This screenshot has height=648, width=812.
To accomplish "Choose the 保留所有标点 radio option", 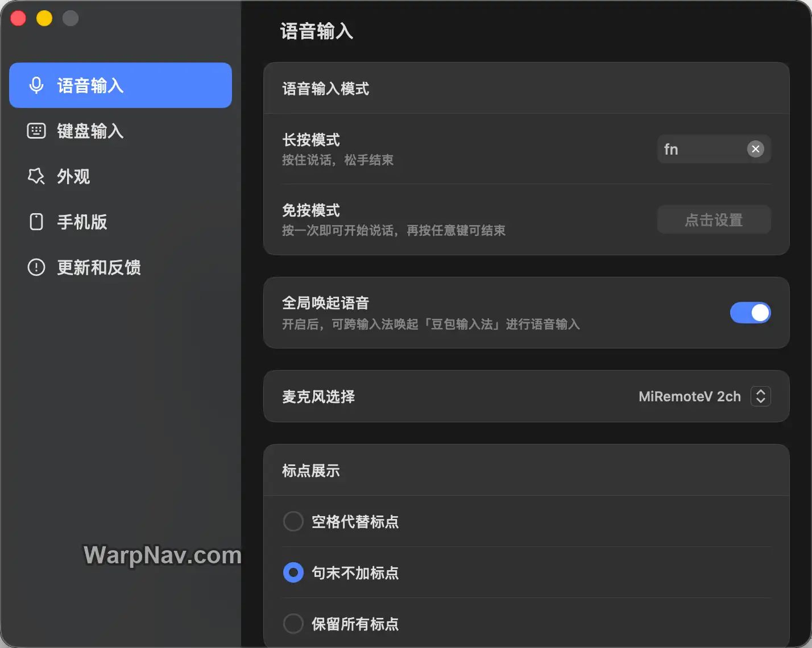I will click(293, 624).
